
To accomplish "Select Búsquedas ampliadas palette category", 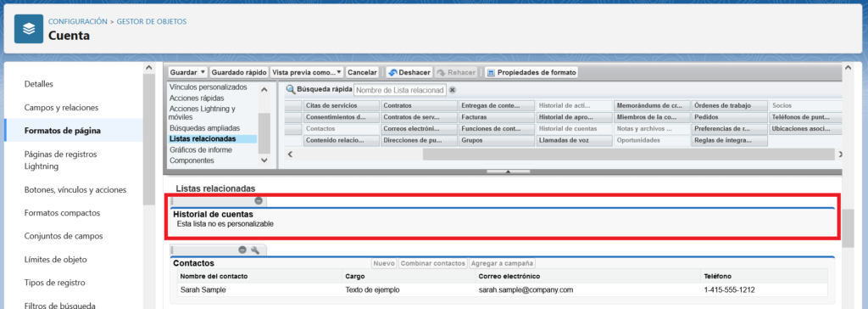I will (x=205, y=128).
